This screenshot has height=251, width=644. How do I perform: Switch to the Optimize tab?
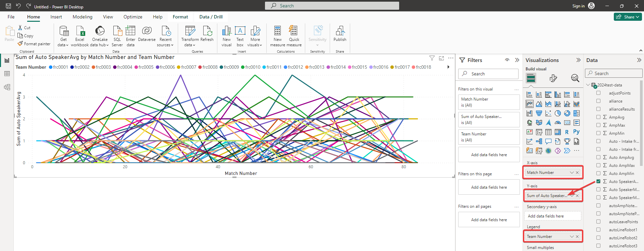click(133, 17)
